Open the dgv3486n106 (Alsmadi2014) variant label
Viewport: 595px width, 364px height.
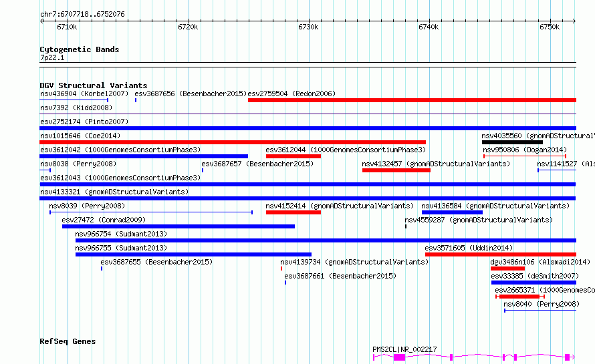coord(540,262)
